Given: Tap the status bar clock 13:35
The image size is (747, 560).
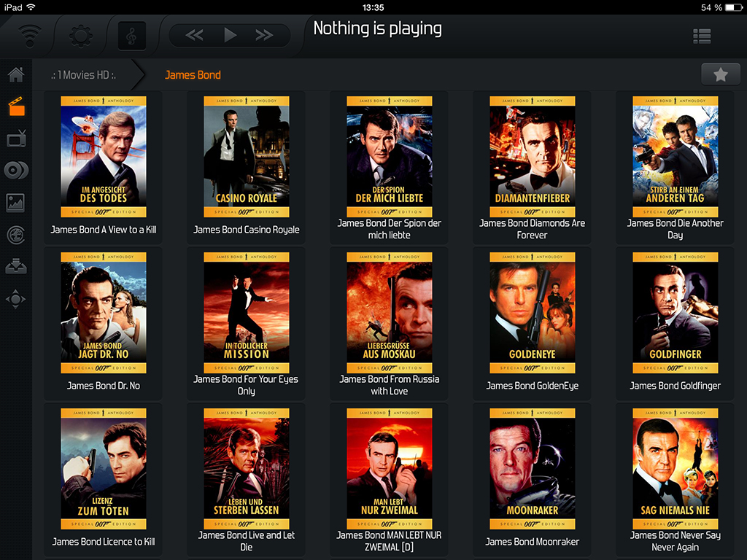Looking at the screenshot, I should [x=373, y=7].
